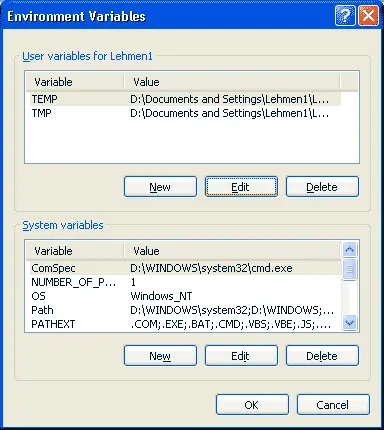Click system variables Variable column header
The height and width of the screenshot is (430, 384).
tap(75, 251)
